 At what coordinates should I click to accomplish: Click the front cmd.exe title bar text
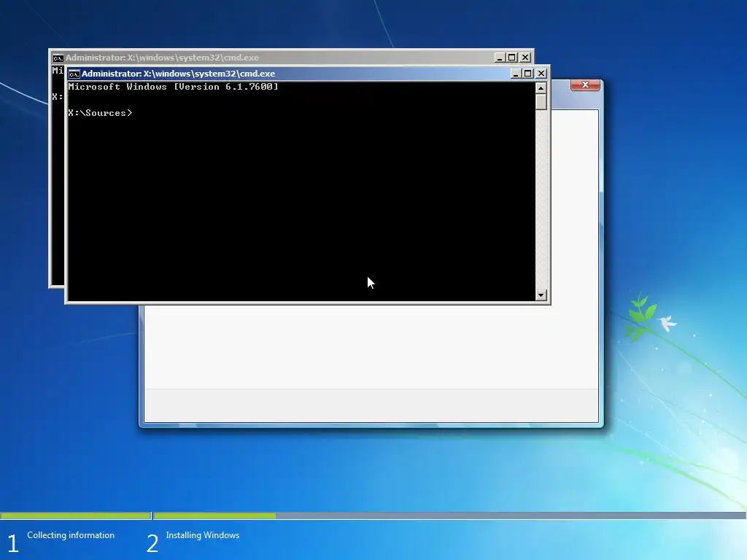[178, 74]
